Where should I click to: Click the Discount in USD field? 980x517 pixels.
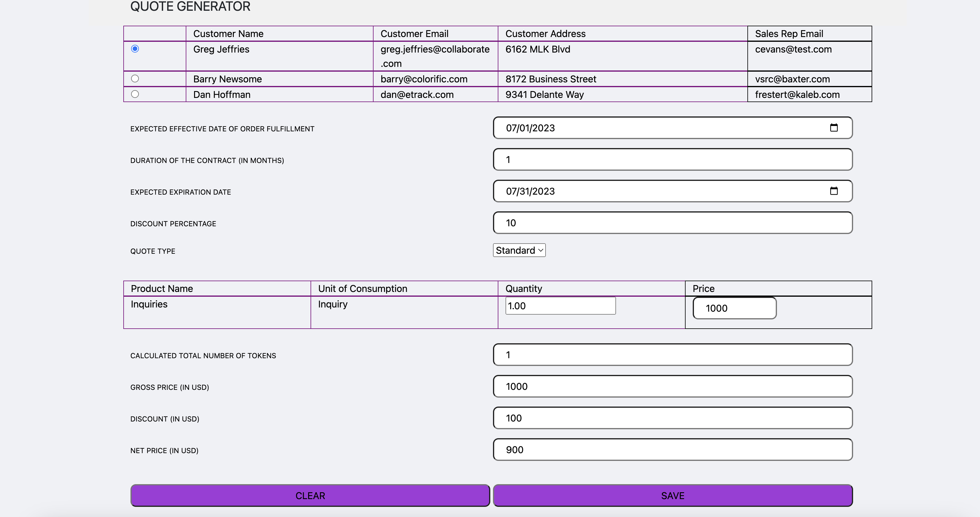coord(672,418)
